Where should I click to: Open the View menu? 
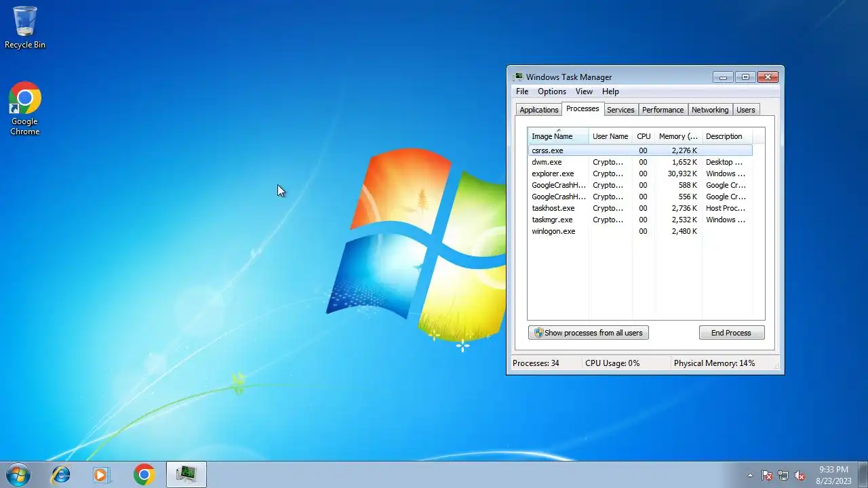(x=584, y=91)
